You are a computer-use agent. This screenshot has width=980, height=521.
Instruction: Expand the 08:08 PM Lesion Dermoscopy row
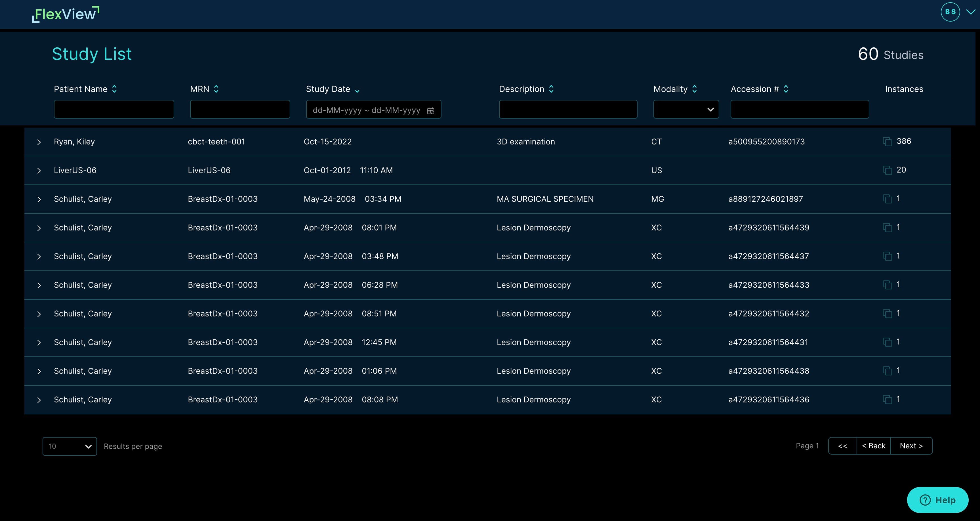[39, 400]
